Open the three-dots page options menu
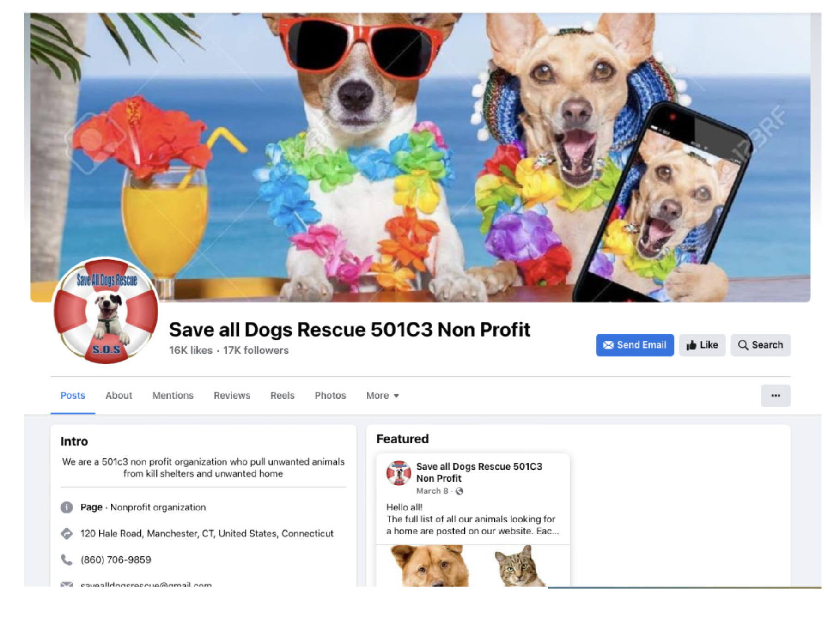Screen dimensions: 840x619 click(x=775, y=396)
